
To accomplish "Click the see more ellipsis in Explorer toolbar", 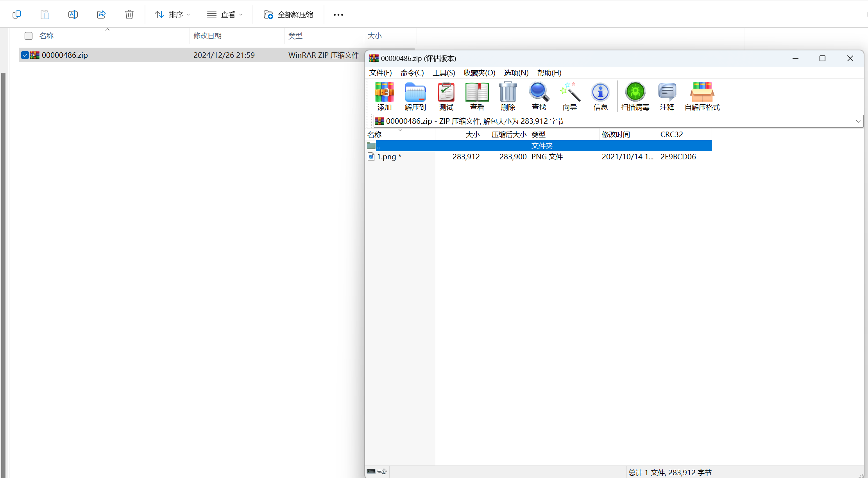I will coord(338,15).
